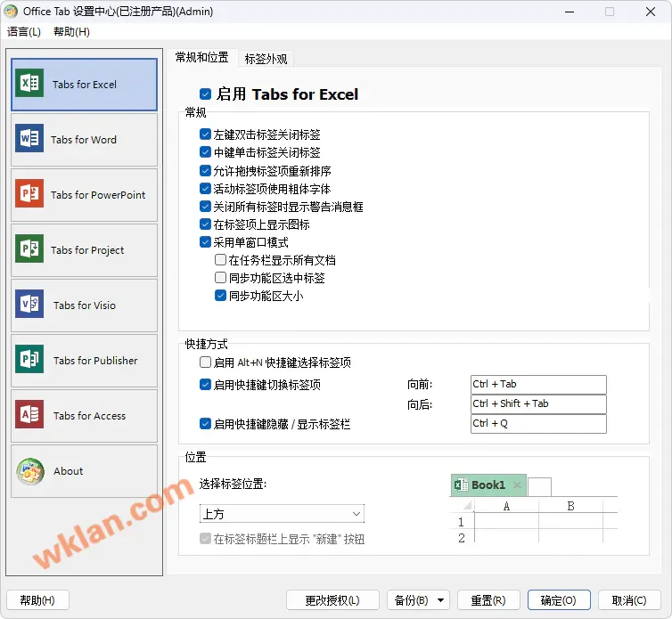Click row 2 header in preview grid

[x=461, y=538]
